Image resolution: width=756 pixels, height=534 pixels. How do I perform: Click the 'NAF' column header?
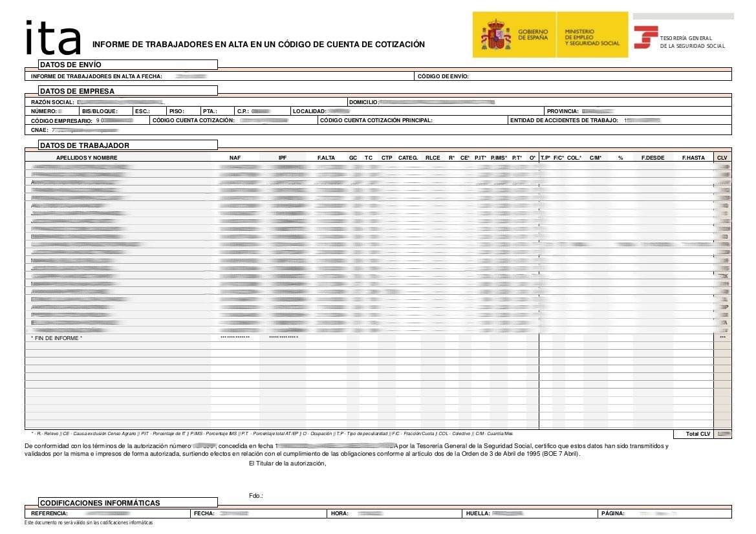[235, 158]
